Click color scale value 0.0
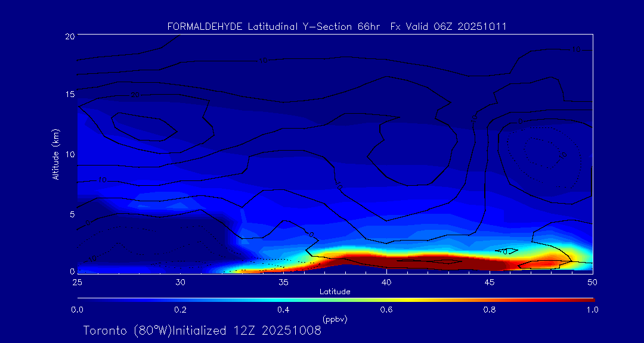This screenshot has width=644, height=343. [x=77, y=310]
